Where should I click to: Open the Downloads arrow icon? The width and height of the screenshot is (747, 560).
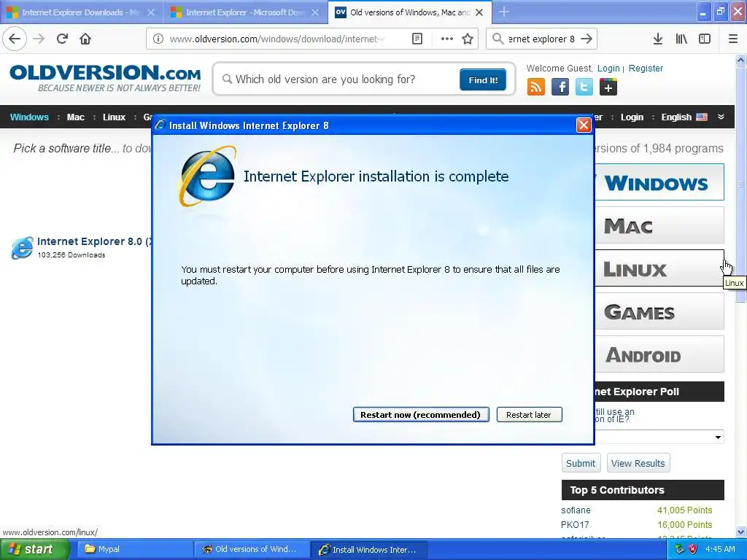[658, 39]
